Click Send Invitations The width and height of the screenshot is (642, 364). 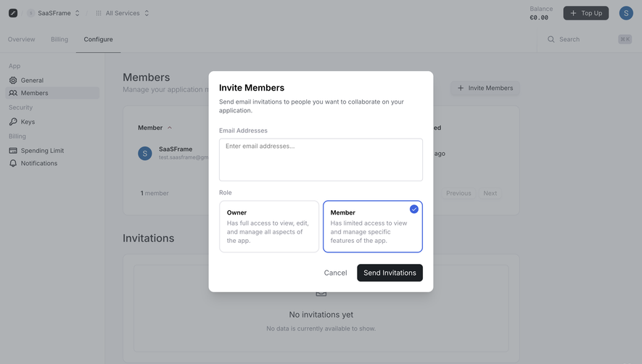pyautogui.click(x=390, y=273)
